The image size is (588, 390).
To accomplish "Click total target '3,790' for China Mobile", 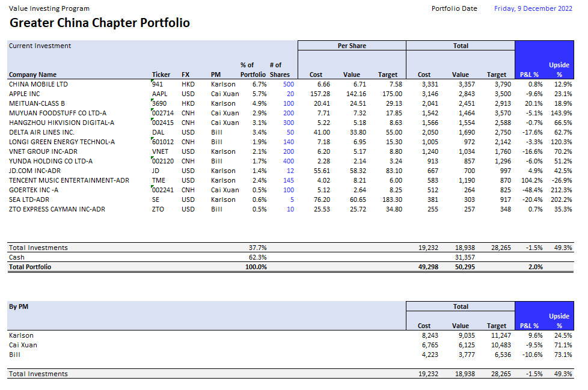I will click(503, 84).
